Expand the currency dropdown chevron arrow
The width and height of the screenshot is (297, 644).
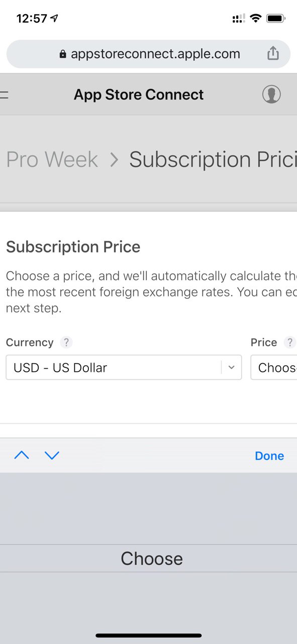[231, 367]
